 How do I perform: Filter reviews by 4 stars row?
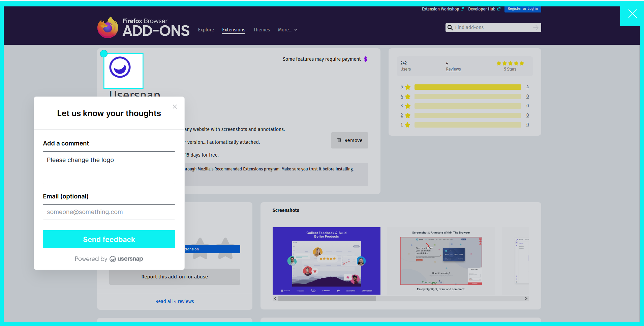coord(465,97)
